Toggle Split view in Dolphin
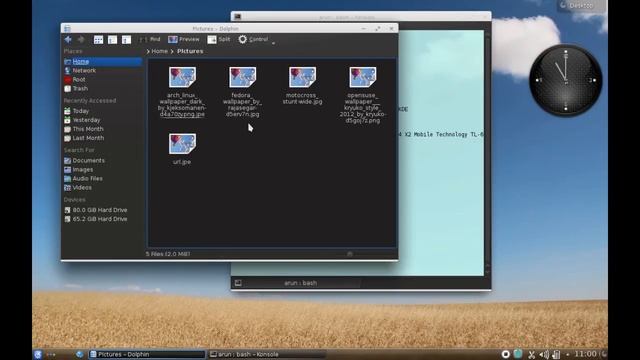640x360 pixels. click(219, 39)
